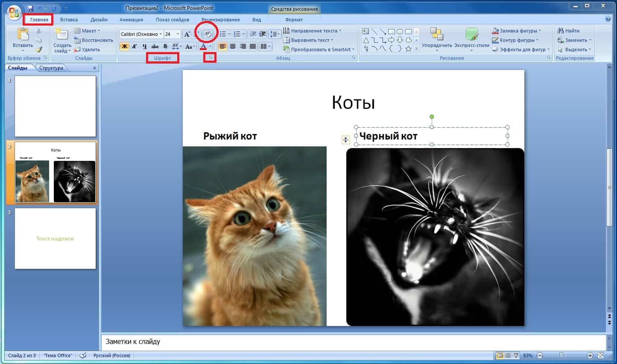Viewport: 617px width, 364px height.
Task: Open the round Office button menu
Action: pos(14,12)
